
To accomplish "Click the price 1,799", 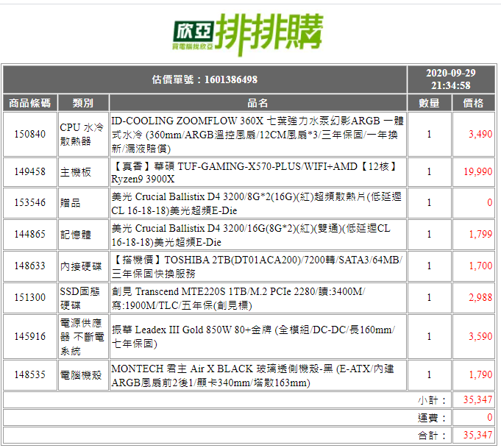I will coord(480,234).
